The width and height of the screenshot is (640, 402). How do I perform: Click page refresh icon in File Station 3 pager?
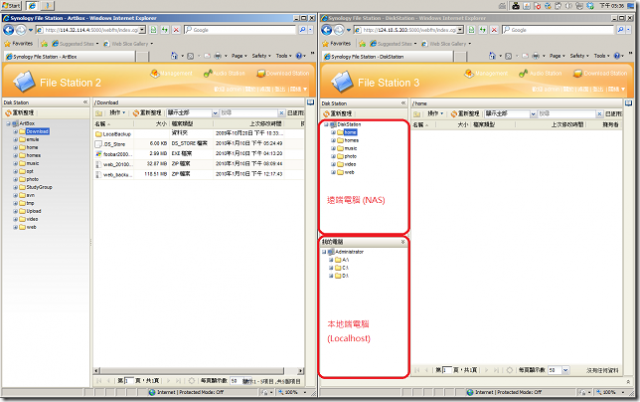(x=509, y=370)
